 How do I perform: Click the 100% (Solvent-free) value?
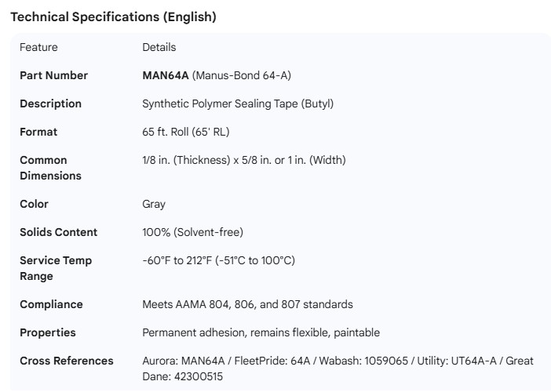tap(192, 232)
